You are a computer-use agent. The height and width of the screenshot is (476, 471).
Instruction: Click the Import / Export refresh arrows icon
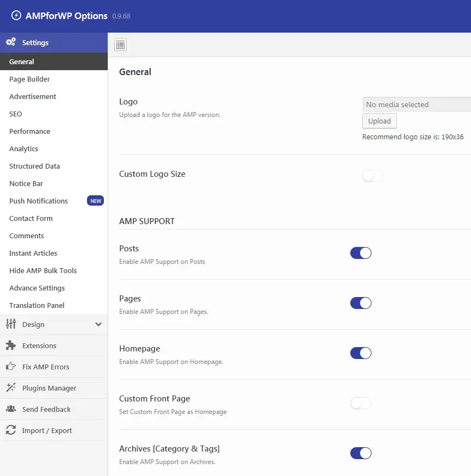click(x=11, y=430)
